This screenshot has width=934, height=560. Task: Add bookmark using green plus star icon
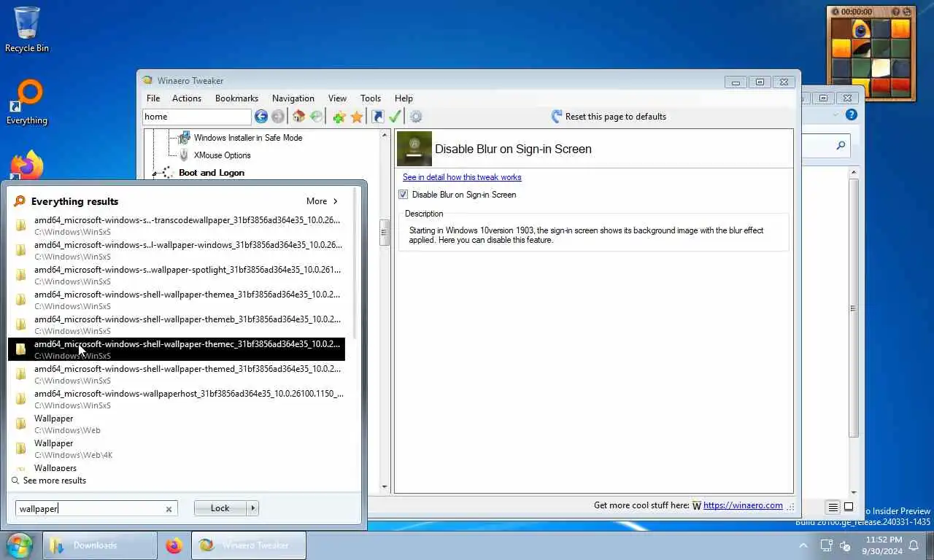[x=339, y=117]
